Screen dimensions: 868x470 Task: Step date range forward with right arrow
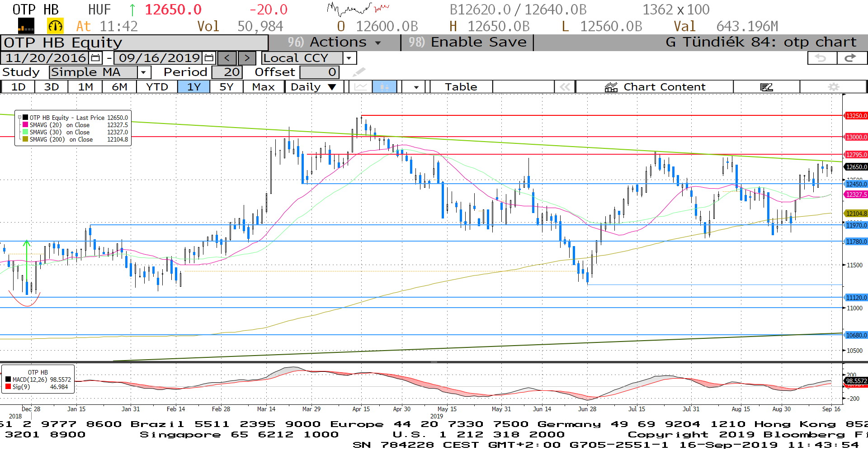point(247,58)
